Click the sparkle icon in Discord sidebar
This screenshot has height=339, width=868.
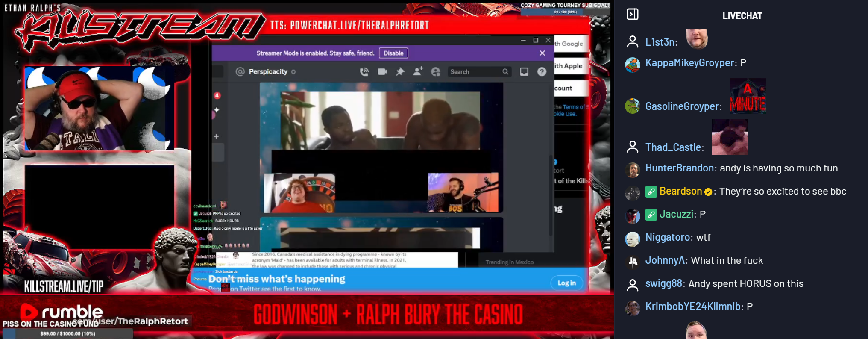(x=217, y=110)
